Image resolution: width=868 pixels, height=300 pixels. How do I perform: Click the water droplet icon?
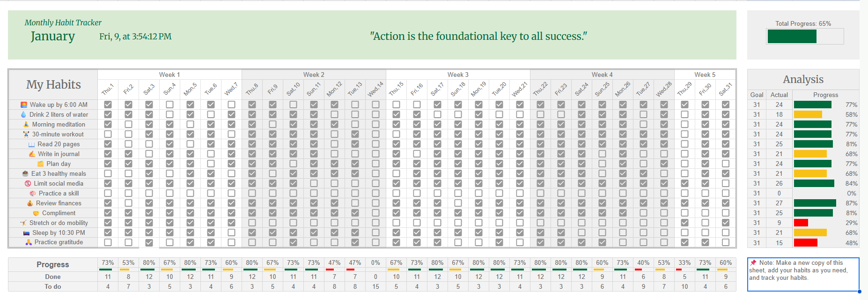click(x=24, y=114)
